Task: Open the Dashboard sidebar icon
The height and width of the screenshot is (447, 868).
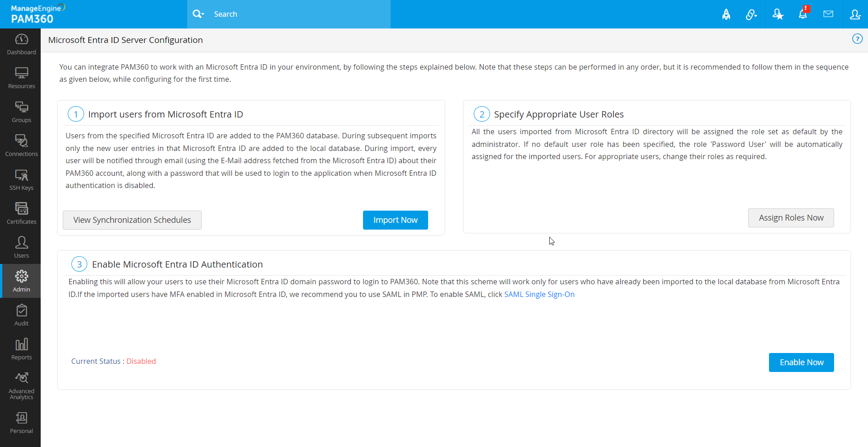Action: click(21, 44)
